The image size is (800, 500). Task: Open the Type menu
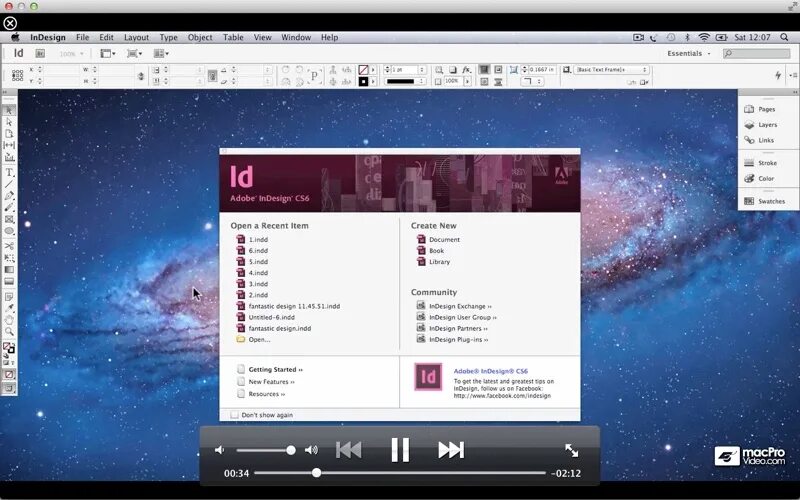[x=168, y=37]
